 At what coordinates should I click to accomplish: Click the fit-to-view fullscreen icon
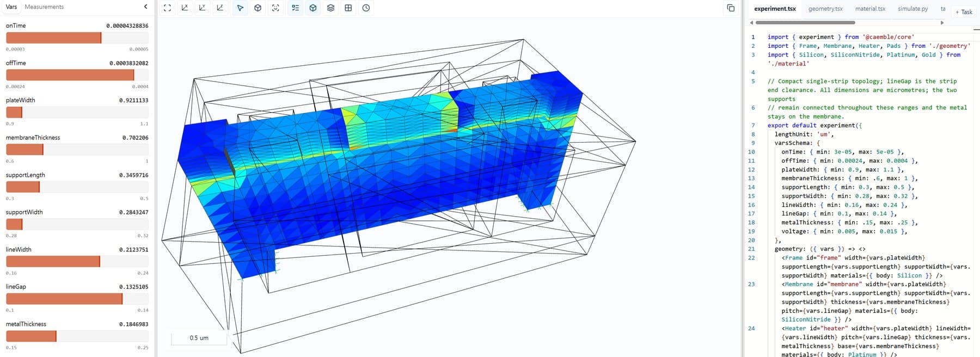167,8
